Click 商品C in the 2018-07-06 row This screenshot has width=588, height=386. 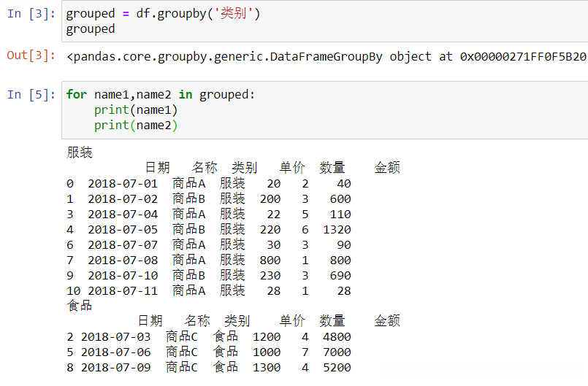(182, 352)
